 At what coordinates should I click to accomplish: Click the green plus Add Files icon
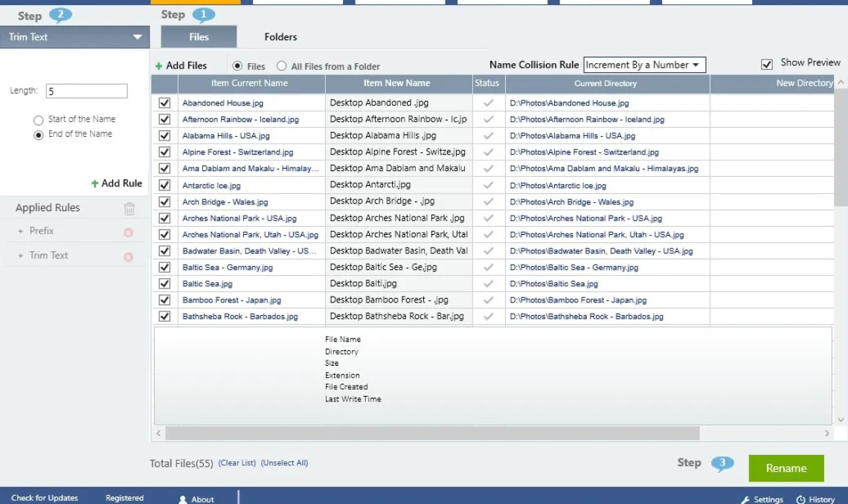click(x=158, y=66)
